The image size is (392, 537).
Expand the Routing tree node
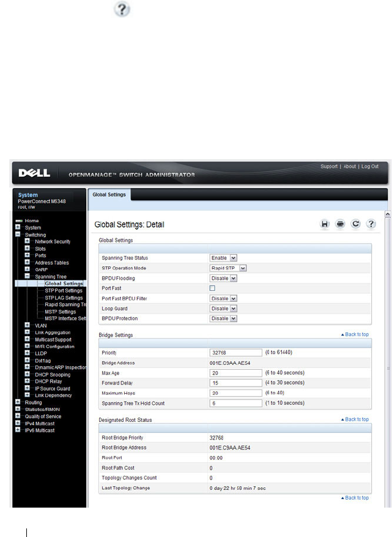click(x=18, y=402)
